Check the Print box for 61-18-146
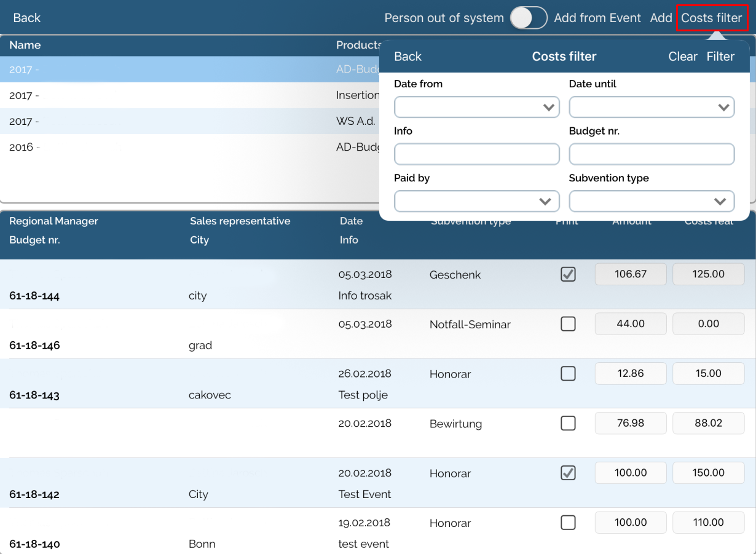Screen dimensions: 756x554 pos(569,324)
